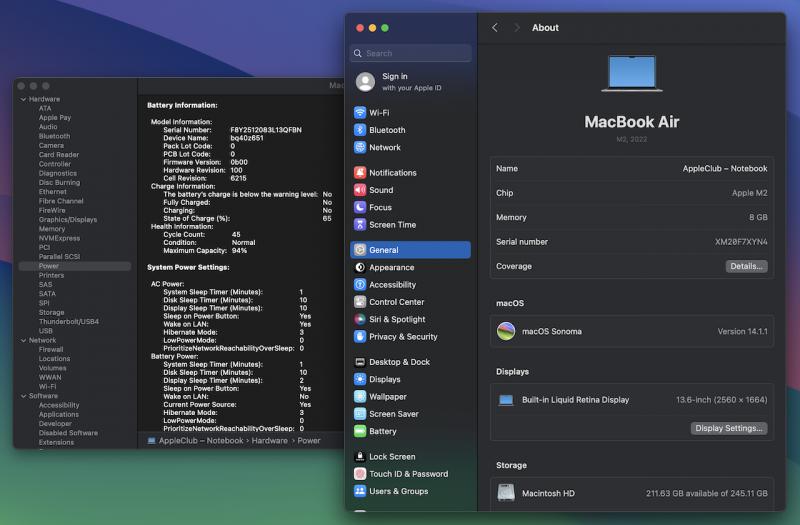Click the Chip value Apple M2
Image resolution: width=800 pixels, height=525 pixels.
coord(749,193)
